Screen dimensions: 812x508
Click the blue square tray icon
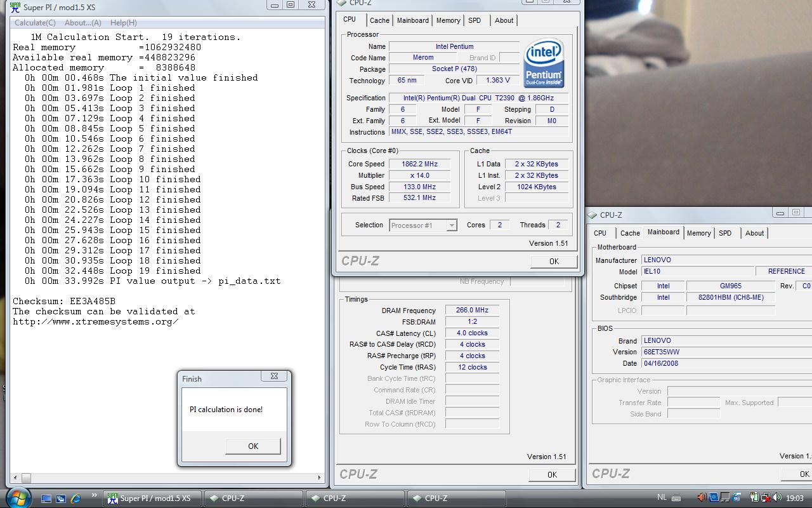(x=714, y=497)
